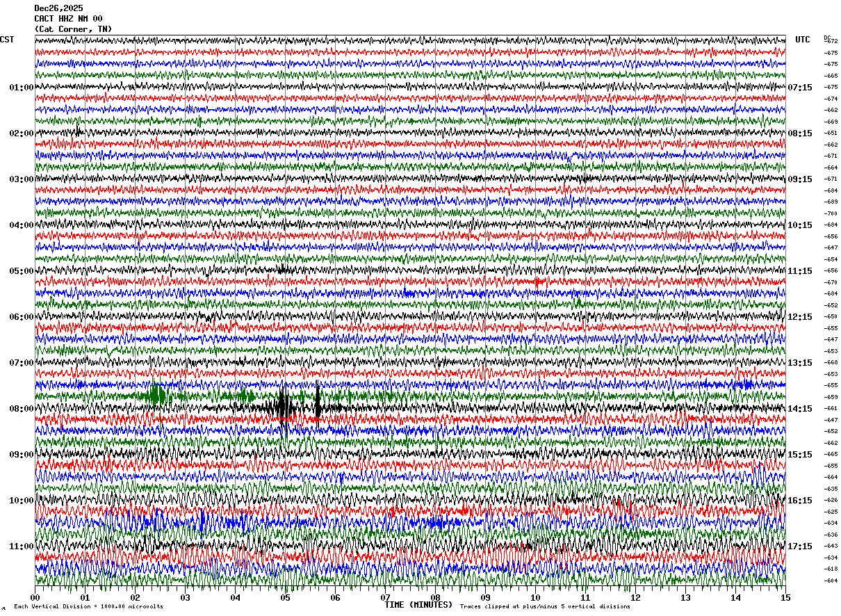
Task: Select the 11:00 CST time label
Action: coord(22,546)
